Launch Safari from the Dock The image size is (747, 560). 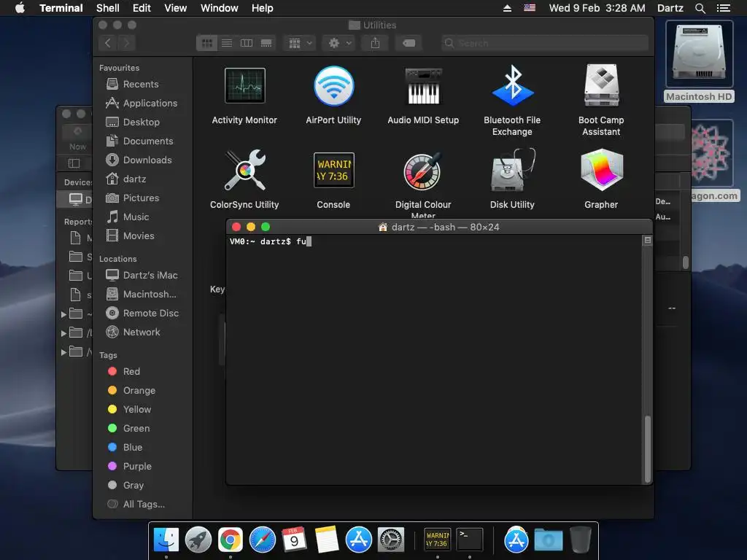[263, 540]
